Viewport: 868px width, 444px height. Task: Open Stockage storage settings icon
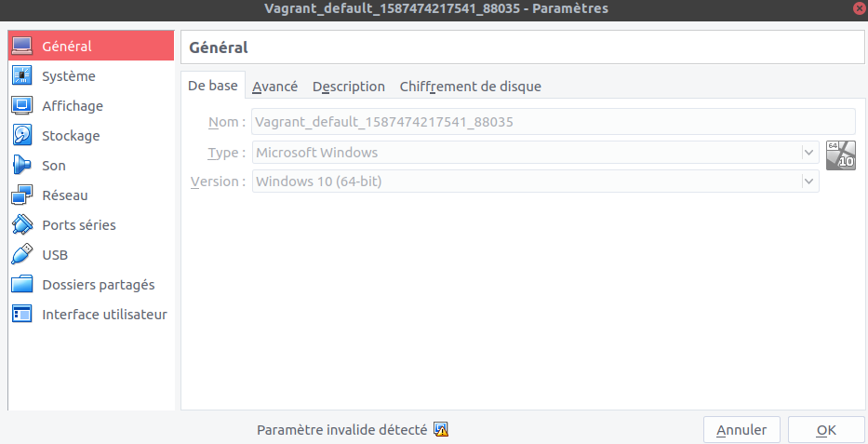(x=23, y=136)
